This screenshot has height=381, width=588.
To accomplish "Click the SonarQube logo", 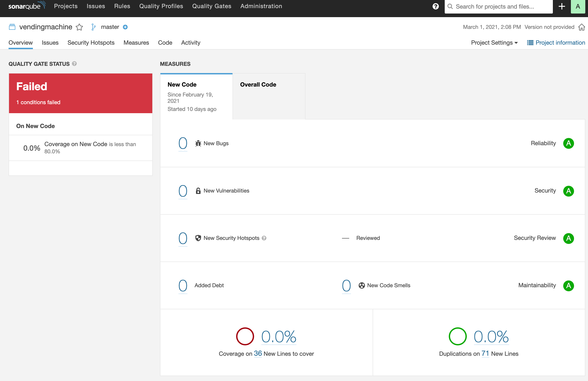I will (27, 6).
